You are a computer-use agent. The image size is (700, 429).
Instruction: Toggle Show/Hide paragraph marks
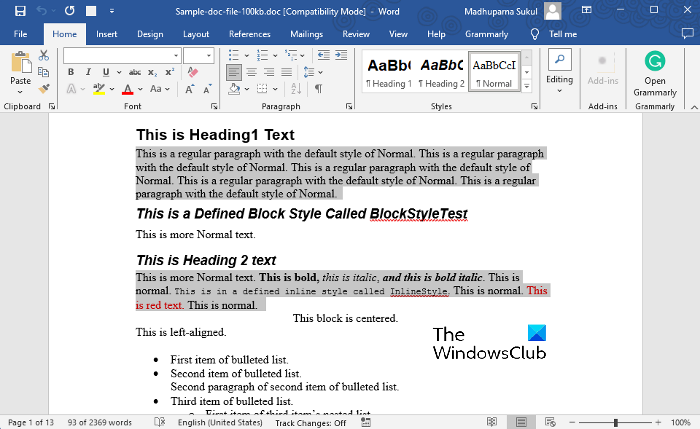point(318,89)
